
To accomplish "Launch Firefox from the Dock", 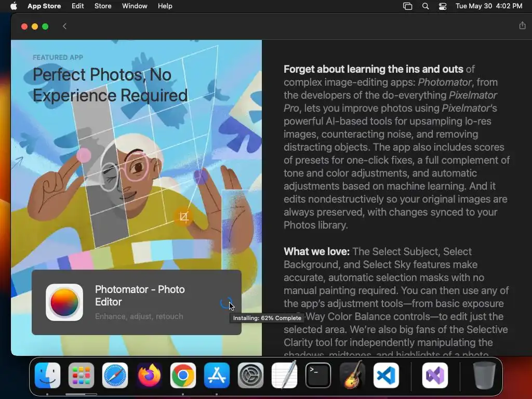I will point(149,375).
